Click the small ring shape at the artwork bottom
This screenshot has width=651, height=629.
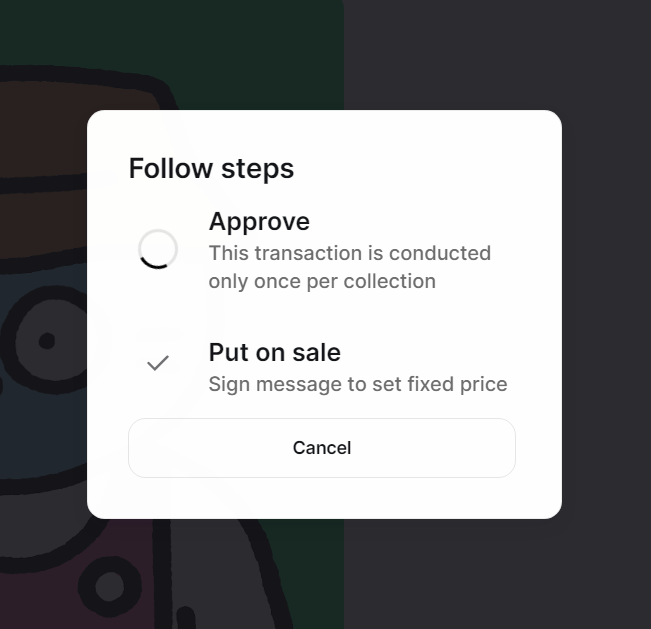pos(110,586)
